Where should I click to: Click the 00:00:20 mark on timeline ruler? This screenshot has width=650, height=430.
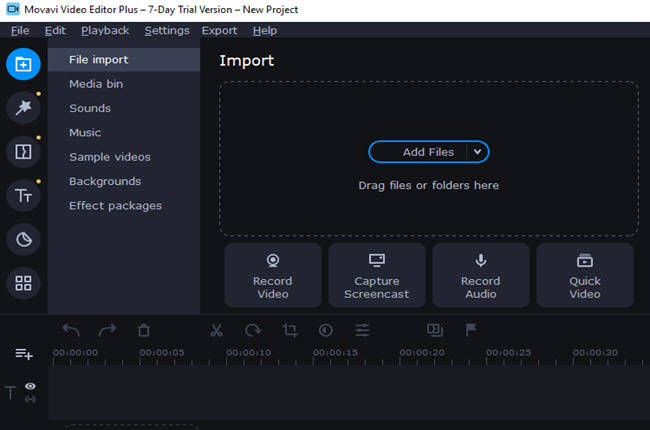(x=422, y=353)
